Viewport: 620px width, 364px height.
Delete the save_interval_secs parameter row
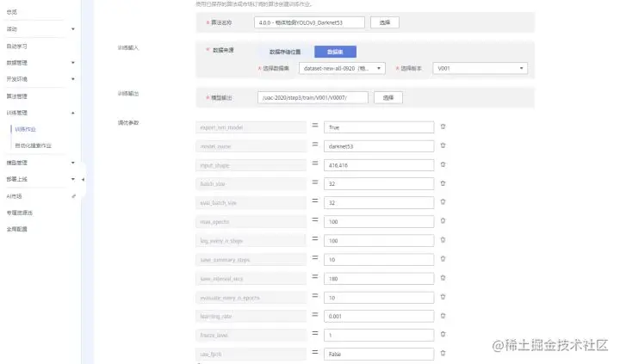443,278
